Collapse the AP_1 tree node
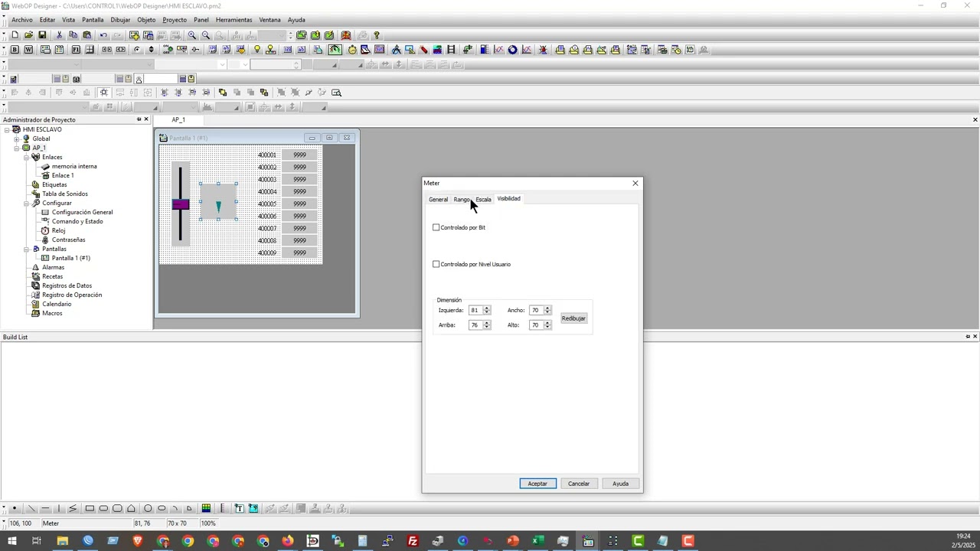 [16, 148]
